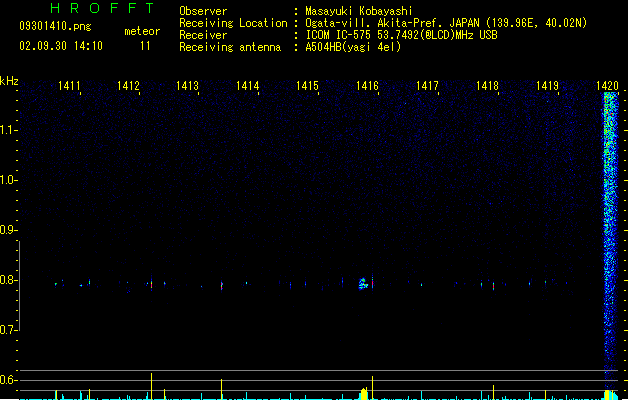Select the A504HB(yagi 4el) antenna text
Screen dimensions: 629x400
pos(353,47)
